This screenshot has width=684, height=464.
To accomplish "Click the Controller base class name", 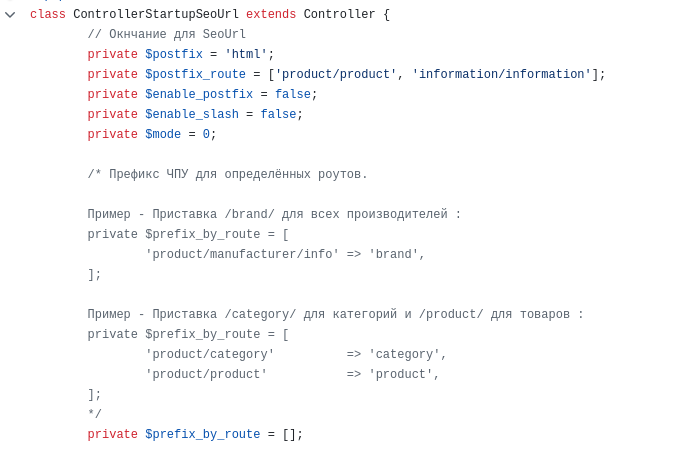I will [x=339, y=15].
